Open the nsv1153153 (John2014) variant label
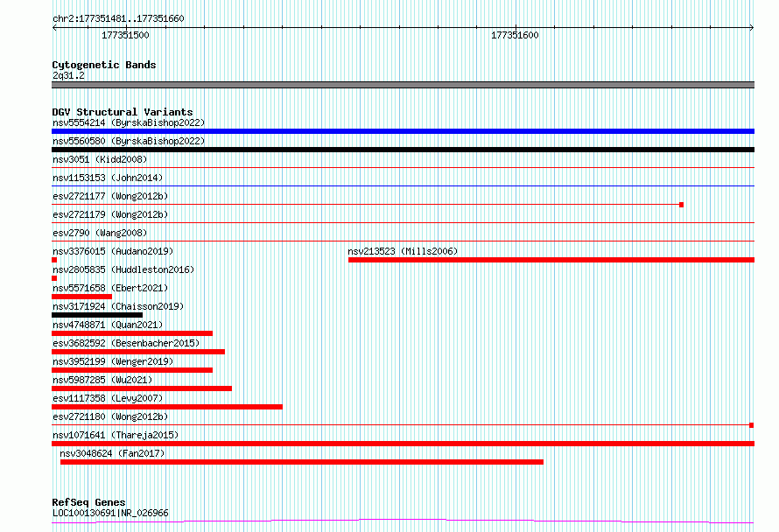Image resolution: width=779 pixels, height=532 pixels. 108,178
